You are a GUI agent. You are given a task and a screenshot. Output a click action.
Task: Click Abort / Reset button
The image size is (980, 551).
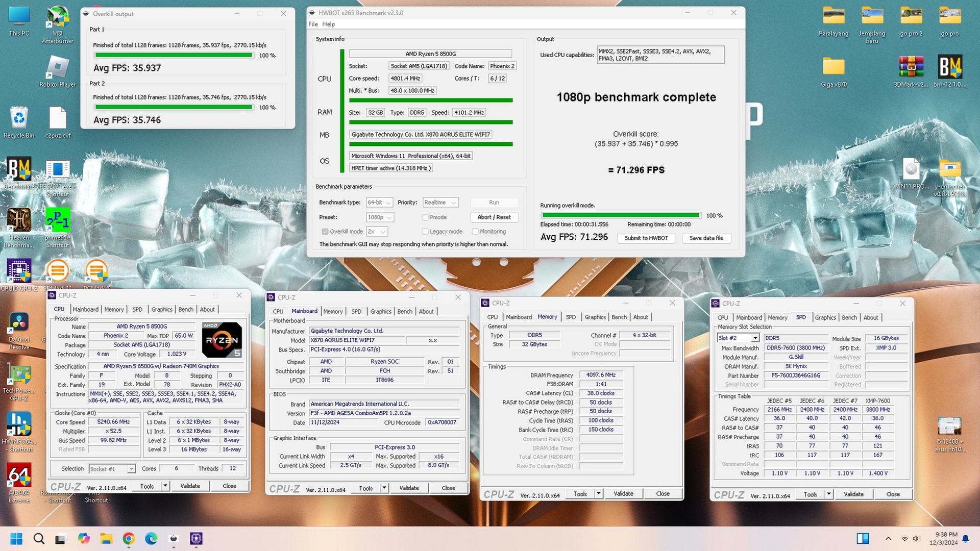coord(494,217)
